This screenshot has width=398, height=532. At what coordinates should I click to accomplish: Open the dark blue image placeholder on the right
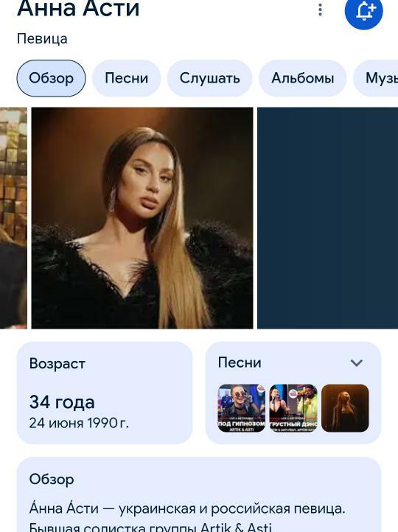click(327, 218)
